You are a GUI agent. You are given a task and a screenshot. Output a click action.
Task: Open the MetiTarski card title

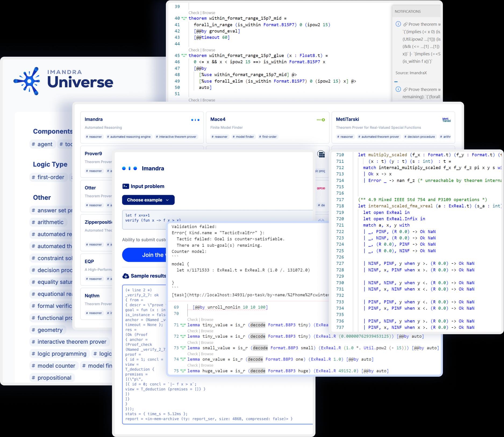point(347,119)
